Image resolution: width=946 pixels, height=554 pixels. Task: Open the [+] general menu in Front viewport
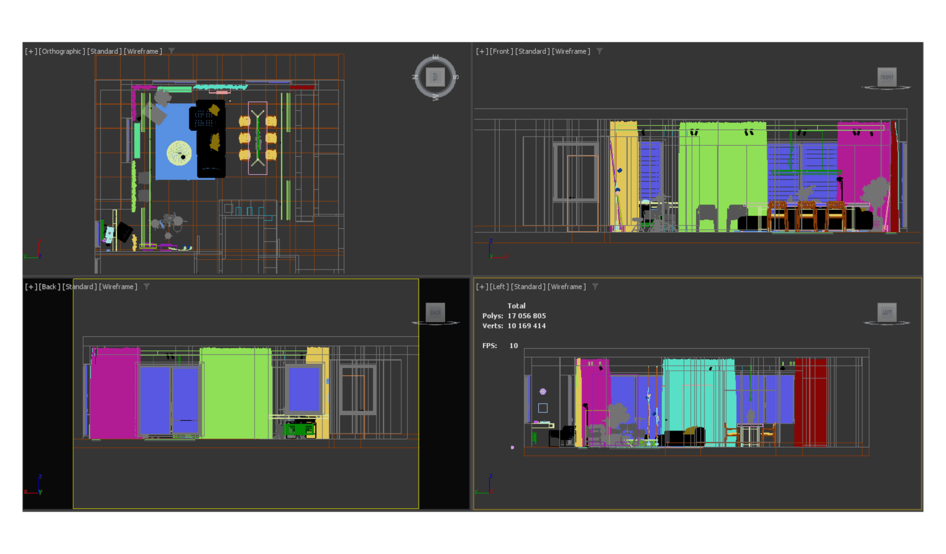click(x=481, y=51)
